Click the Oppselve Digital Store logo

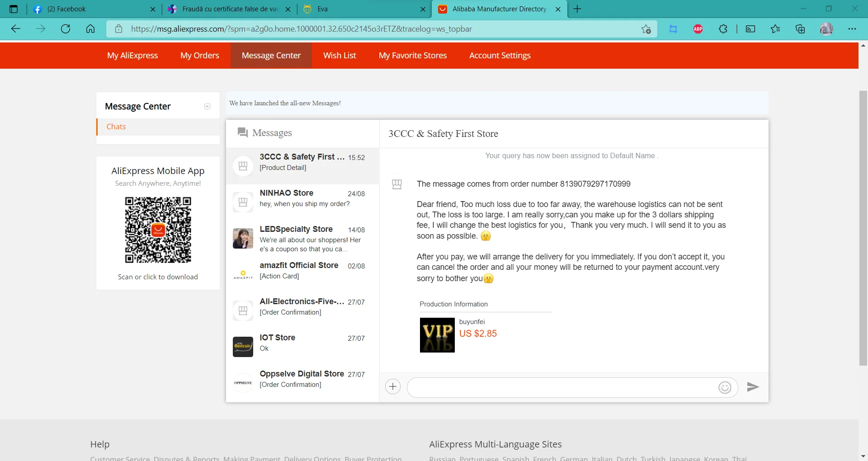(x=243, y=383)
